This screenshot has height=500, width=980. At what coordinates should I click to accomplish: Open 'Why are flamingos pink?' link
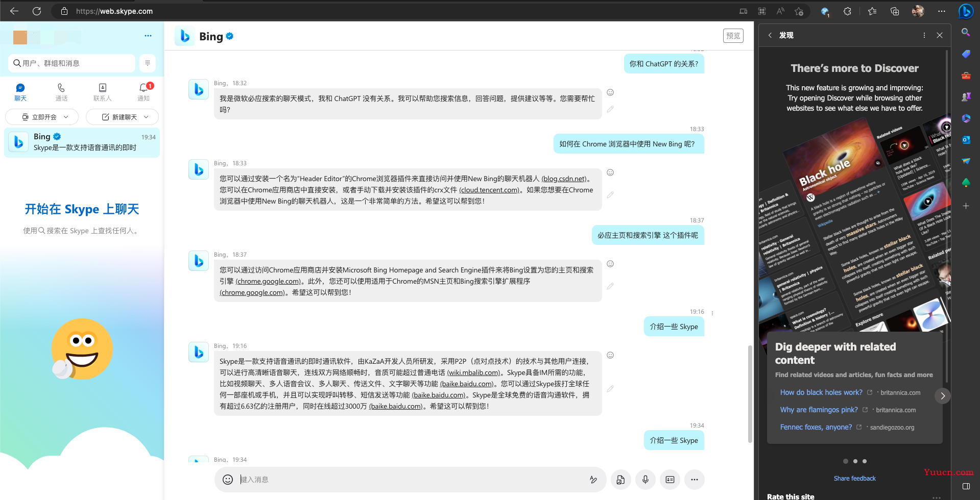tap(819, 410)
